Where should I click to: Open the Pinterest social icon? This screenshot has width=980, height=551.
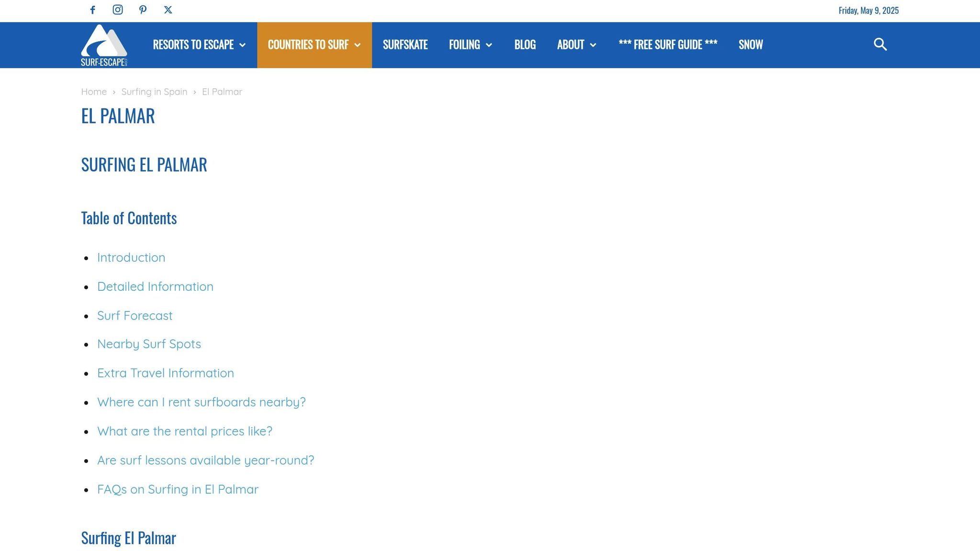pos(143,10)
